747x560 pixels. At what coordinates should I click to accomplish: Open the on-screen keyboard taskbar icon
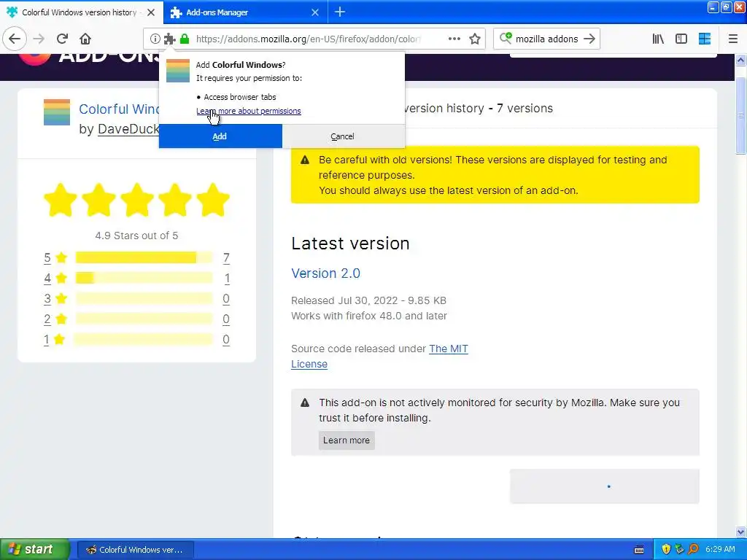pyautogui.click(x=639, y=550)
